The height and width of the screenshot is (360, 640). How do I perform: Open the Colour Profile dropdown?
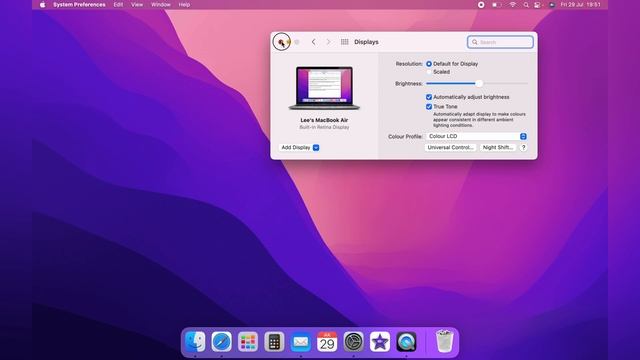(x=476, y=136)
